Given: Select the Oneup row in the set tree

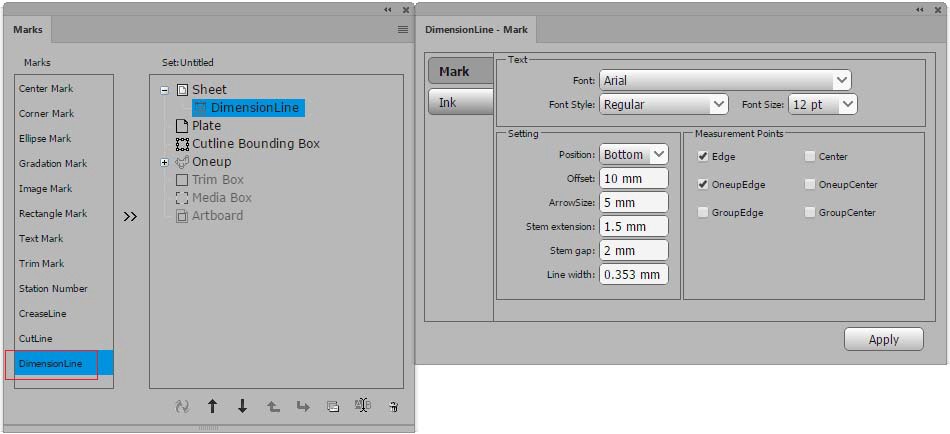Looking at the screenshot, I should [x=211, y=162].
